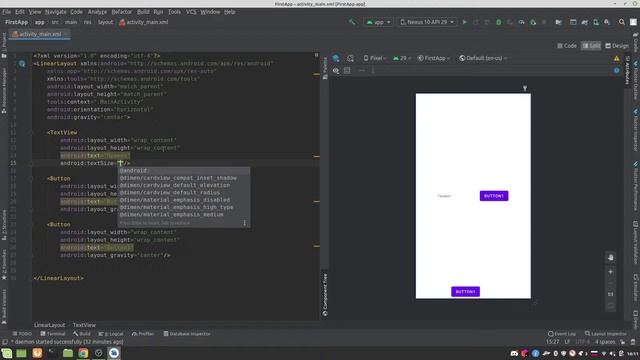
Task: Toggle the design surface layers icon
Action: pos(336,58)
